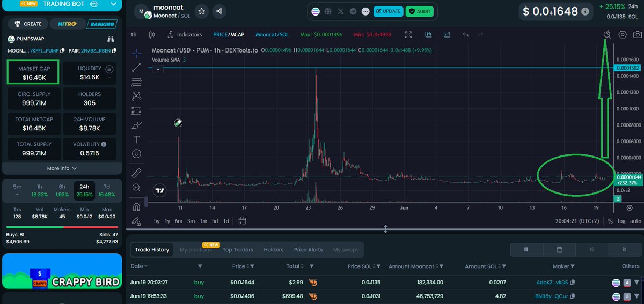Open the emoji sticker tool

pos(136,154)
